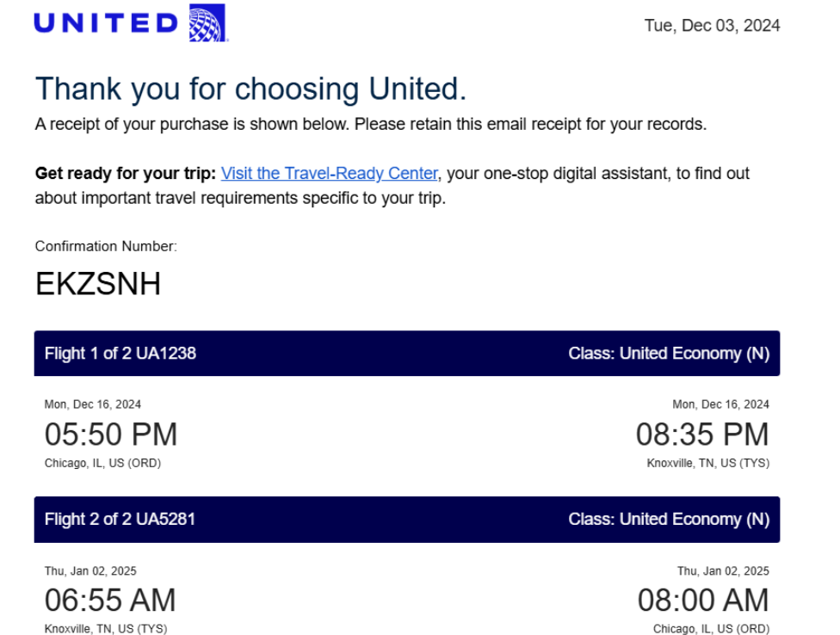The width and height of the screenshot is (840, 635).
Task: Click the Tue, Dec 03, 2024 receipt date
Action: (x=712, y=26)
